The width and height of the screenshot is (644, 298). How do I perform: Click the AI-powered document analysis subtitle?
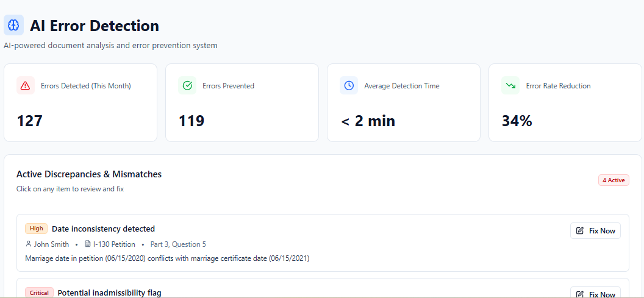[x=110, y=46]
